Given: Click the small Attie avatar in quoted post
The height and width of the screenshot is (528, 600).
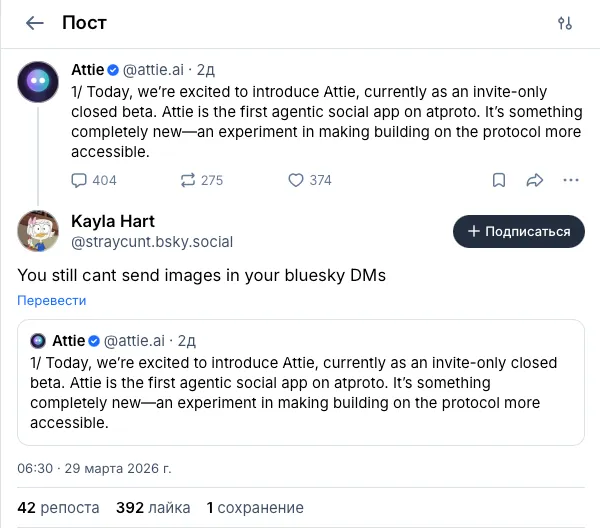Looking at the screenshot, I should [x=38, y=341].
